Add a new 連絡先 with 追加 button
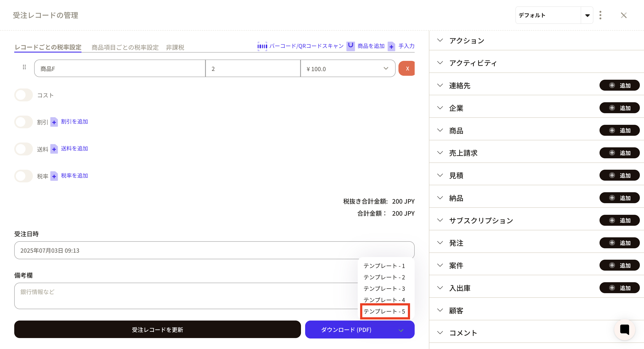The width and height of the screenshot is (644, 349). [x=619, y=85]
